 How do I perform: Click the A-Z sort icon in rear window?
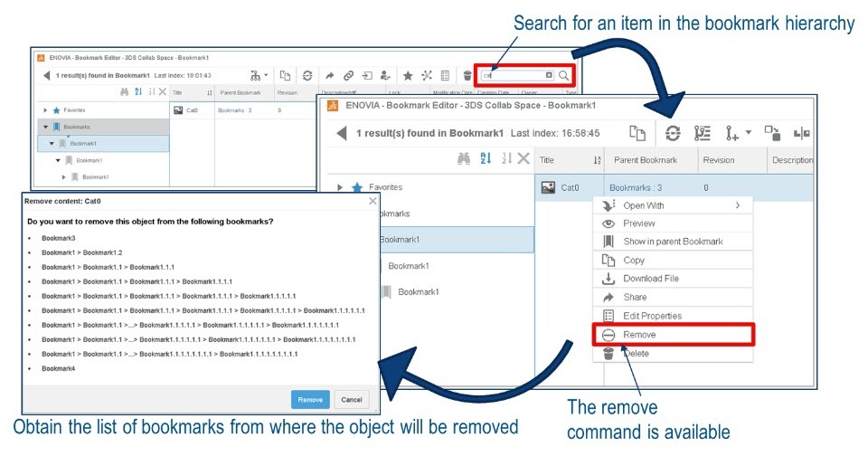(x=138, y=92)
